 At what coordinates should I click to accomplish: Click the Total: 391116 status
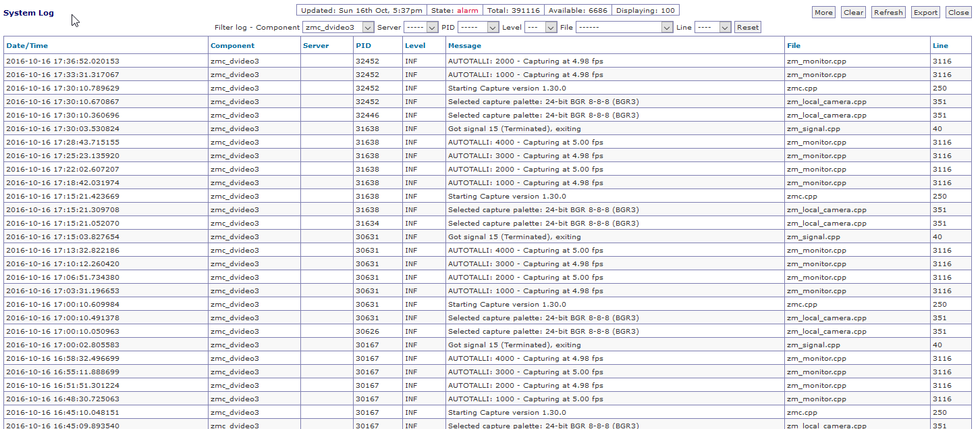(513, 11)
